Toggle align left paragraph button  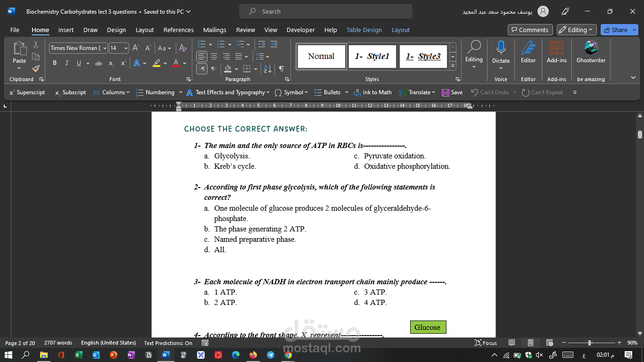click(x=202, y=57)
